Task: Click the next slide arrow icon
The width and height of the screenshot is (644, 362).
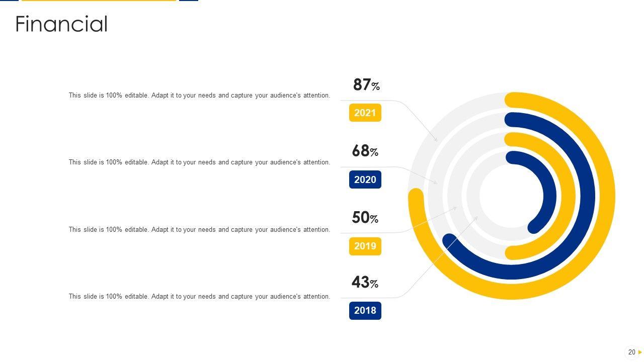Action: [640, 352]
